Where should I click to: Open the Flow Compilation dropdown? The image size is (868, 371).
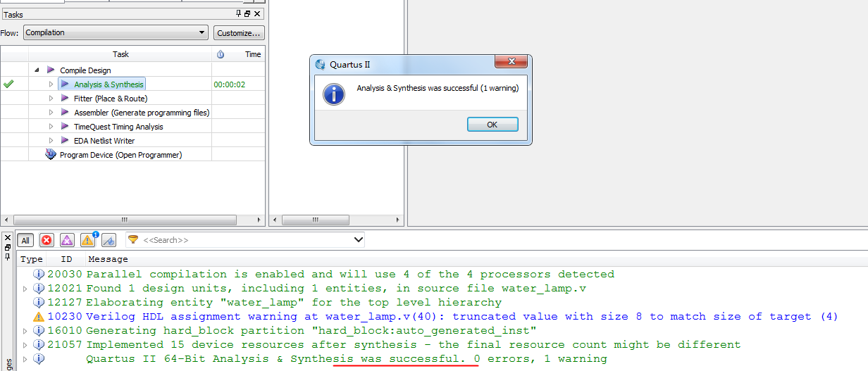point(116,32)
